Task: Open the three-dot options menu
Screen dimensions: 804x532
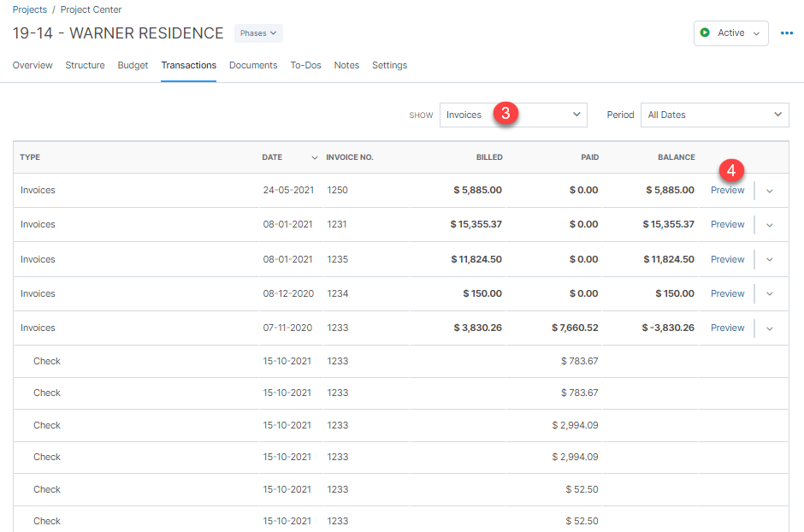Action: 788,33
